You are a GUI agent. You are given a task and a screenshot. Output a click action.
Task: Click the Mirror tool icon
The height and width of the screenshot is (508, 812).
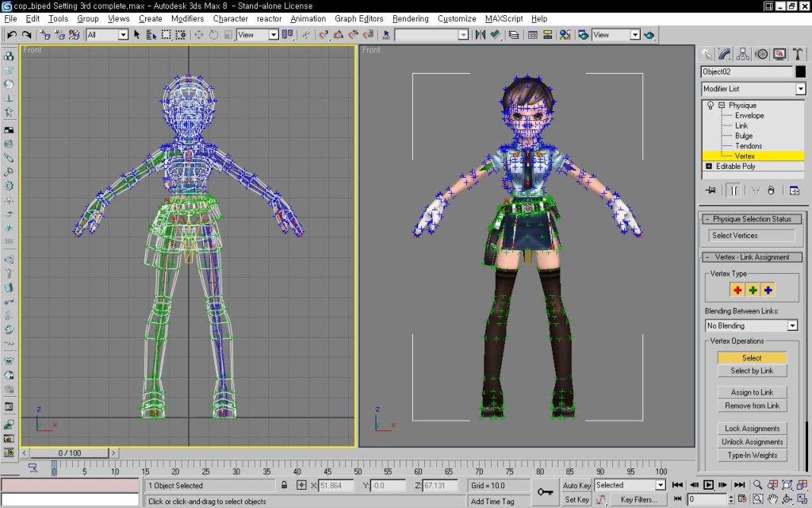pyautogui.click(x=480, y=35)
